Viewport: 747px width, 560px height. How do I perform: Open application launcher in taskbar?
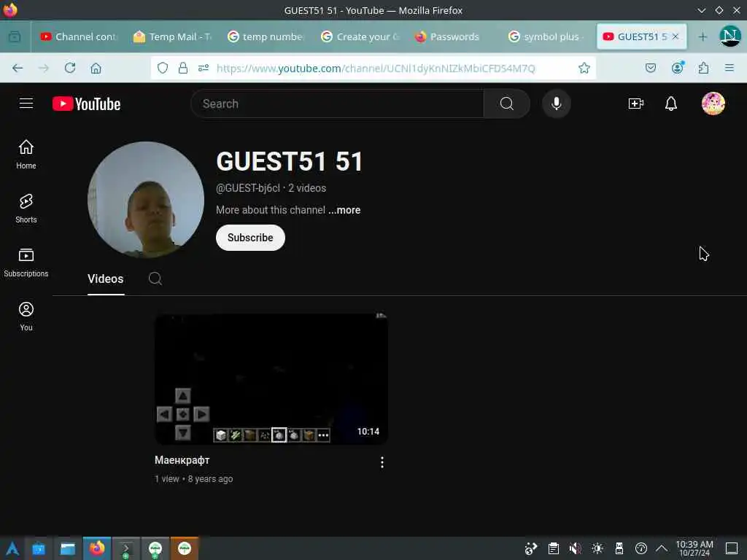[x=12, y=548]
